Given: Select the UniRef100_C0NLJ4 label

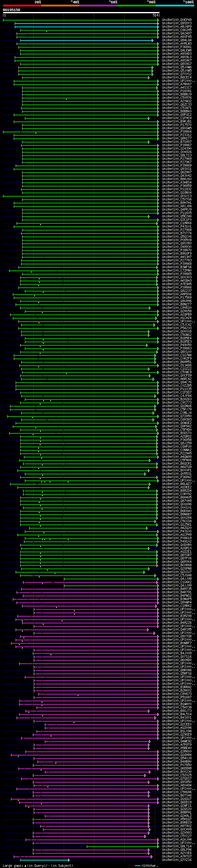Looking at the screenshot, I should pos(177,413).
